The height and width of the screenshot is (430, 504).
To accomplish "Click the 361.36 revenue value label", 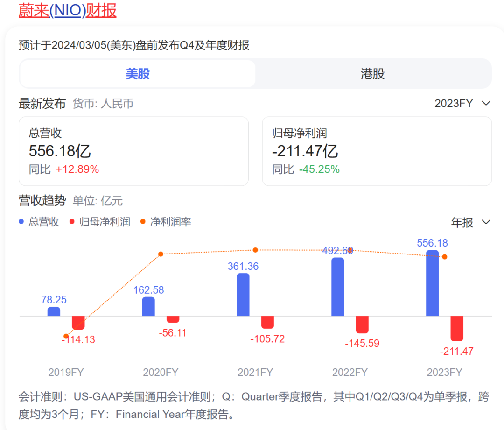I will click(243, 266).
